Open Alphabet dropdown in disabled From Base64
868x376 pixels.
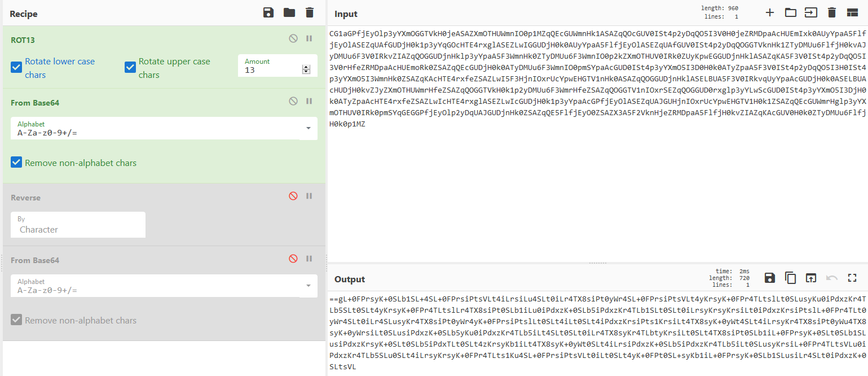(x=308, y=286)
